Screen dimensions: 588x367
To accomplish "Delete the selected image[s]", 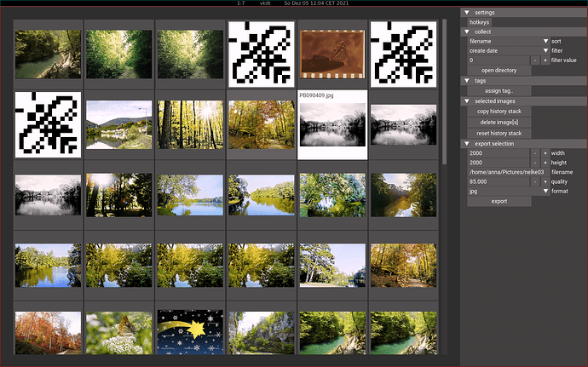I will [x=499, y=123].
